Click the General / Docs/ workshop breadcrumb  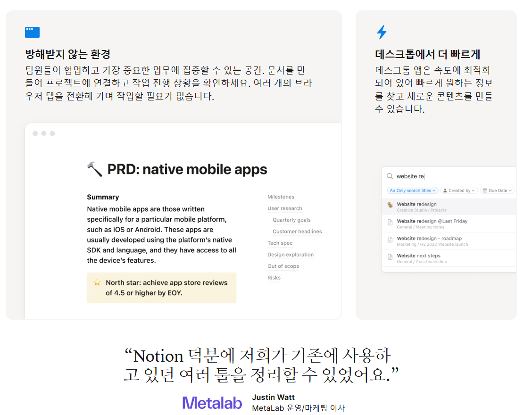point(422,262)
